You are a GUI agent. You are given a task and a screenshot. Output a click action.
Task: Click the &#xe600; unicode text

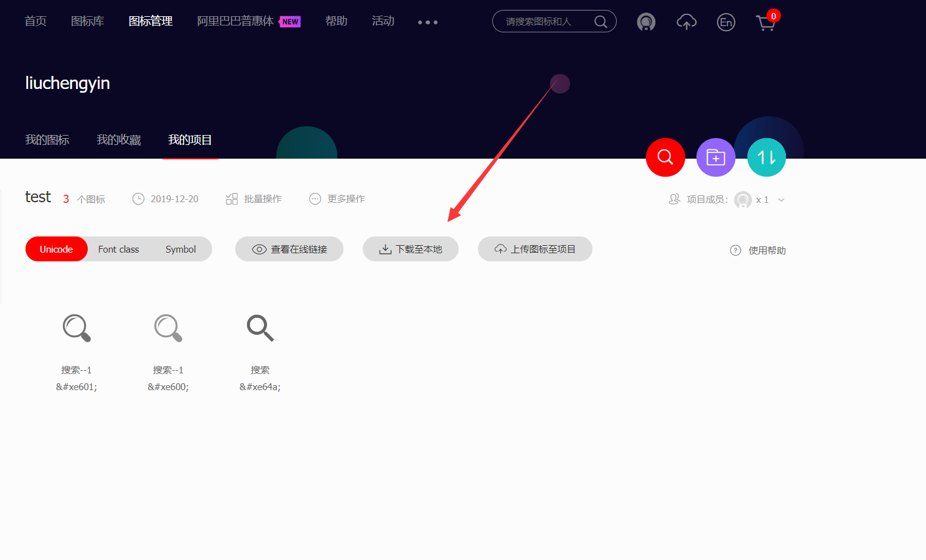pyautogui.click(x=168, y=387)
